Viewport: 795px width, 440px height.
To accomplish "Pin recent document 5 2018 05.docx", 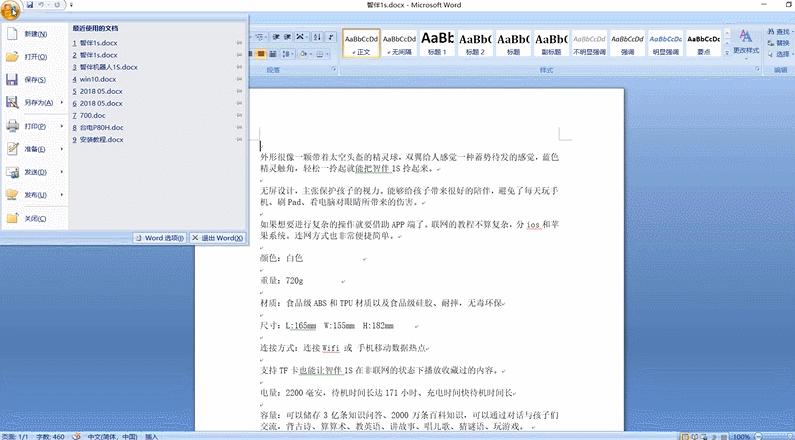I will (239, 91).
